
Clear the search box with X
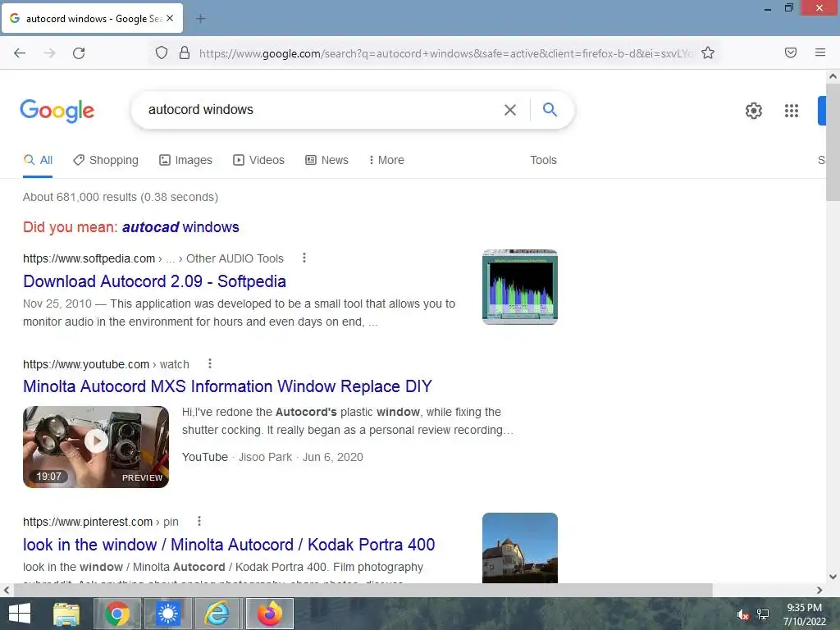(510, 110)
